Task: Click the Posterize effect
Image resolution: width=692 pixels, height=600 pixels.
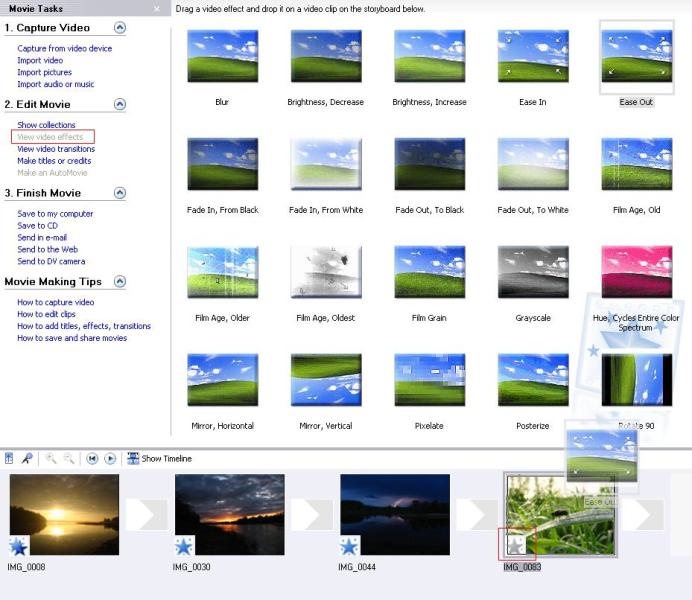Action: click(533, 380)
